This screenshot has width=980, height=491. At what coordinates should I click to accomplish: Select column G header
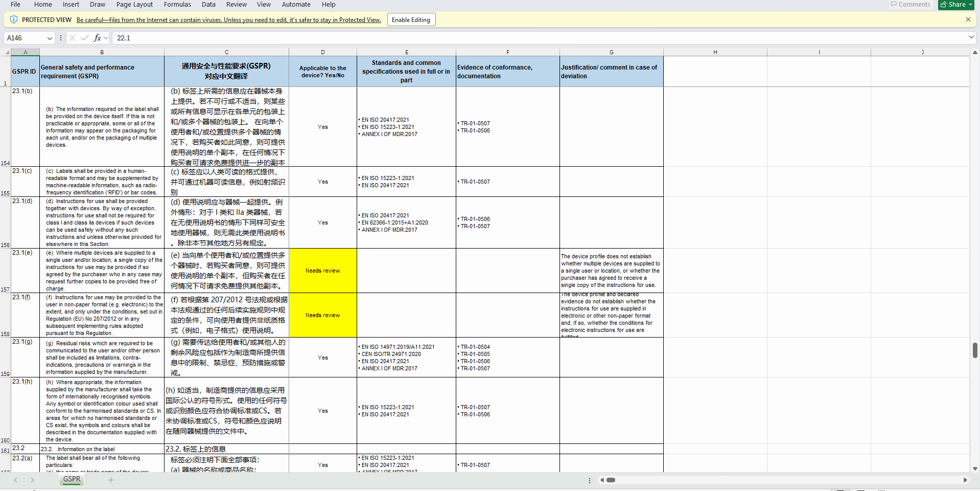click(x=612, y=52)
